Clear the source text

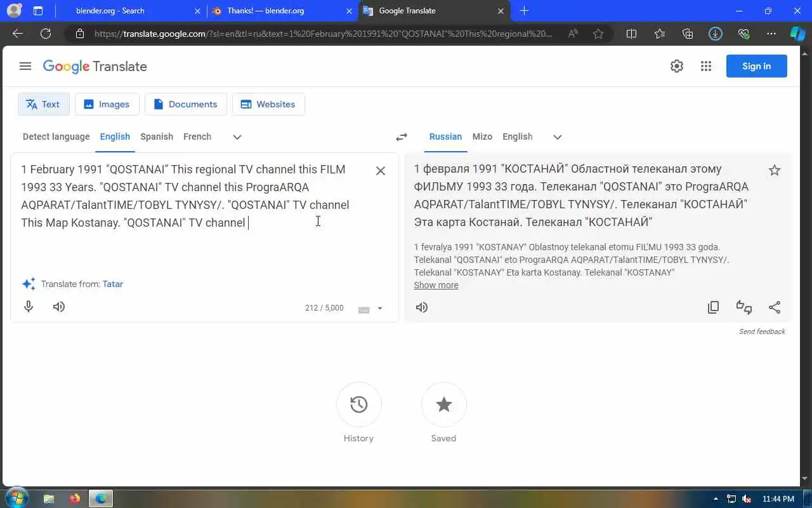[x=381, y=170]
